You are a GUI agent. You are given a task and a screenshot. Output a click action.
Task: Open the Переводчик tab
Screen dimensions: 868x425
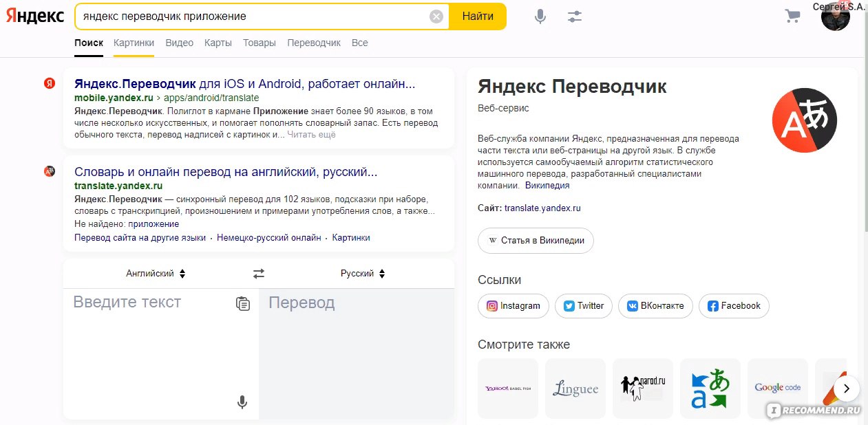tap(314, 43)
